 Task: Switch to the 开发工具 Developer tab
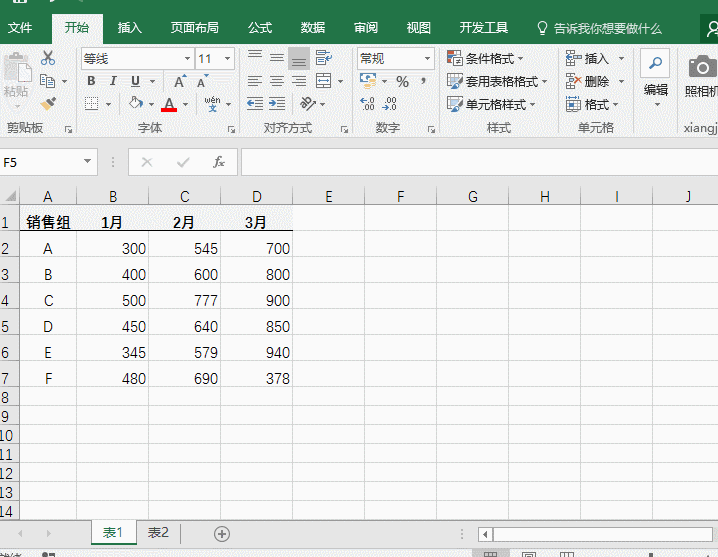click(x=484, y=28)
